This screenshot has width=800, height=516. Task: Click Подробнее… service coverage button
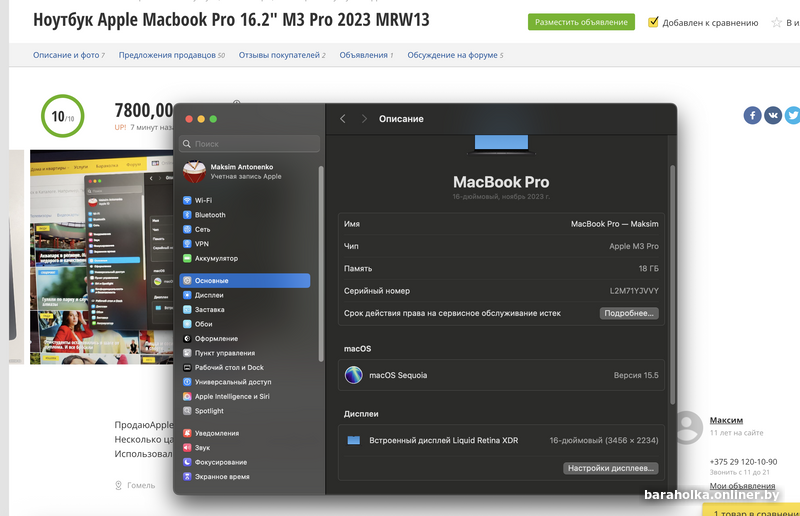point(629,313)
